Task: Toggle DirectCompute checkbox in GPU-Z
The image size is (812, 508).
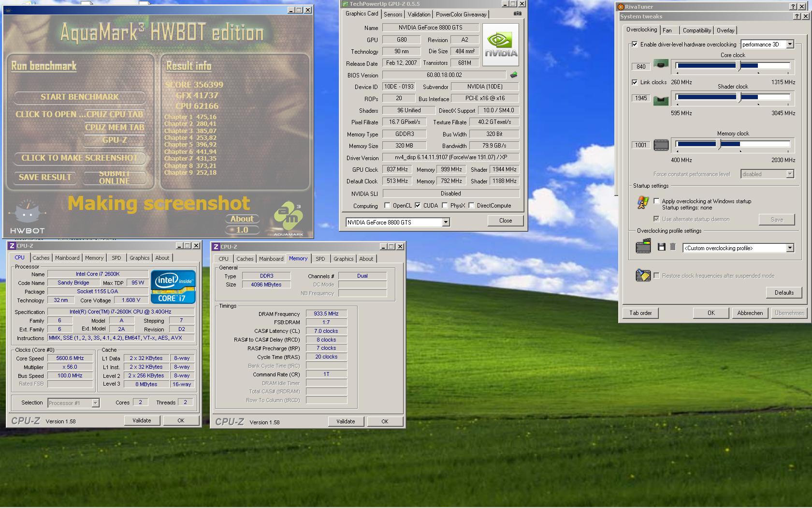Action: point(471,206)
